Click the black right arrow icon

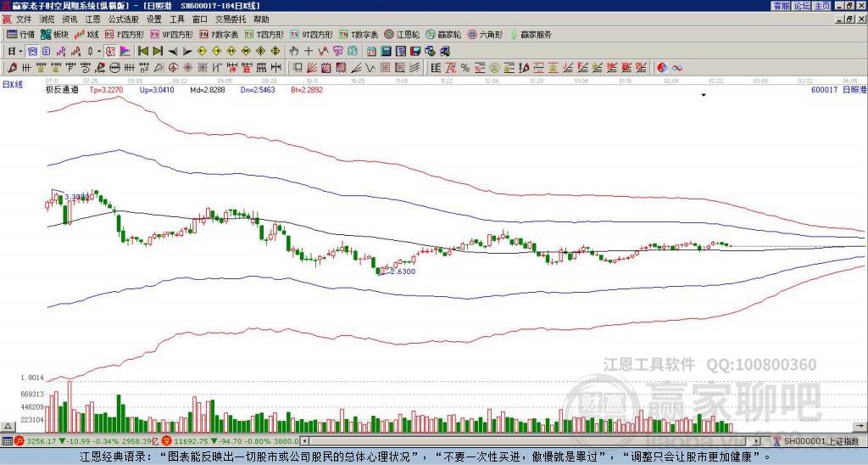(x=187, y=52)
